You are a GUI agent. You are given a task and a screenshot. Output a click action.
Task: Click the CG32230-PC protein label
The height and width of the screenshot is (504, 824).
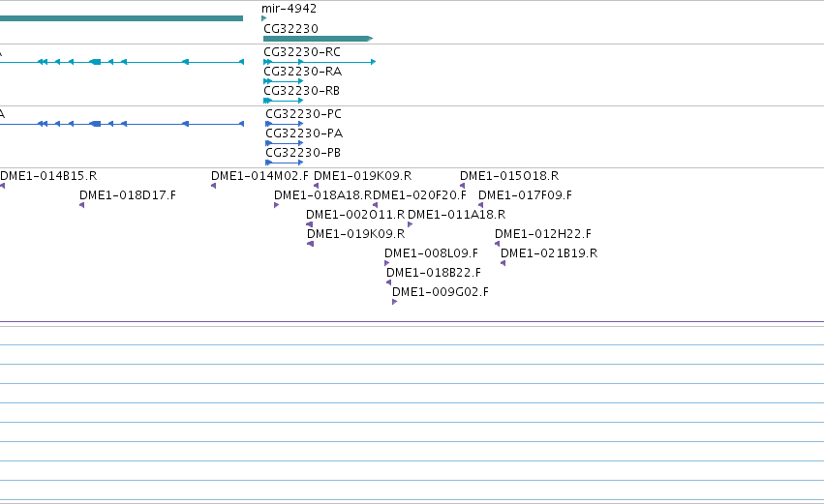pos(303,114)
